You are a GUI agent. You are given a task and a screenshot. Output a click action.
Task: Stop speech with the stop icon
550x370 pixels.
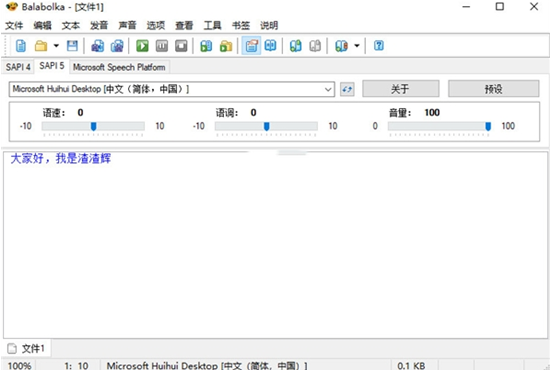pos(181,46)
